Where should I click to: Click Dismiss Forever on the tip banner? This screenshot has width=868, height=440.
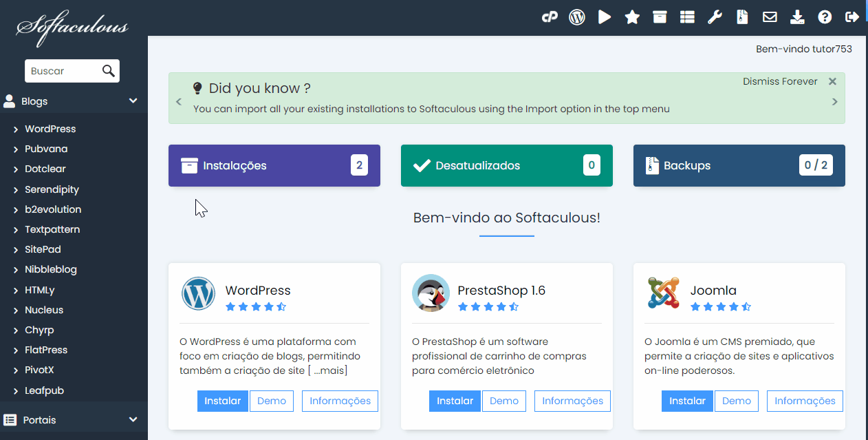coord(780,81)
